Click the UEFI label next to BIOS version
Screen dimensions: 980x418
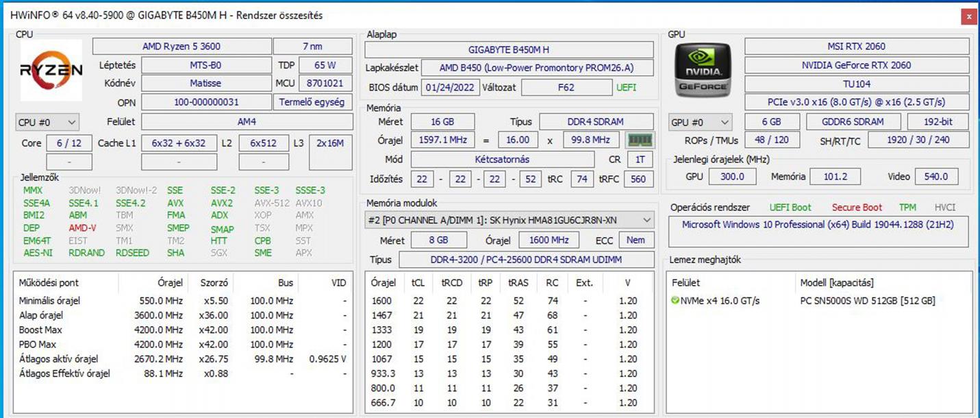(x=626, y=88)
